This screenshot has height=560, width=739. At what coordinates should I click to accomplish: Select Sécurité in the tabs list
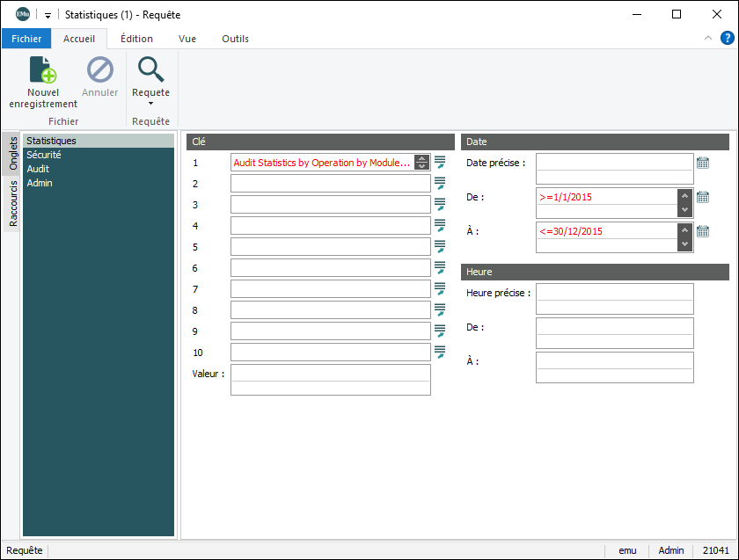[x=44, y=155]
